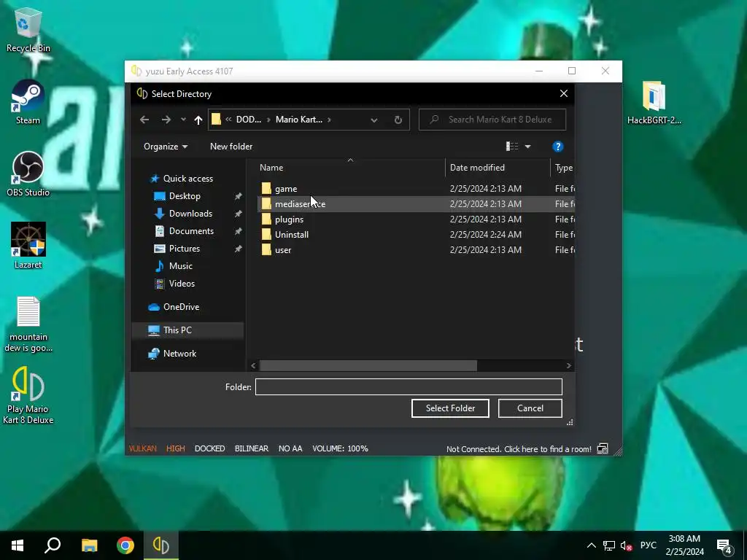This screenshot has width=747, height=560.
Task: Open the dialog Help question mark icon
Action: pyautogui.click(x=557, y=147)
